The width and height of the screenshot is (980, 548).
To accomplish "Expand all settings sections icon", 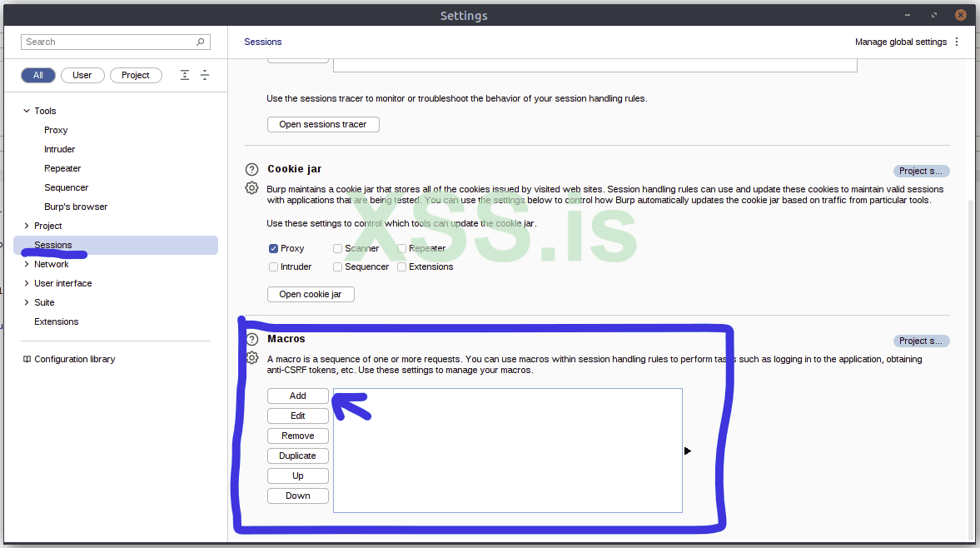I will point(185,75).
